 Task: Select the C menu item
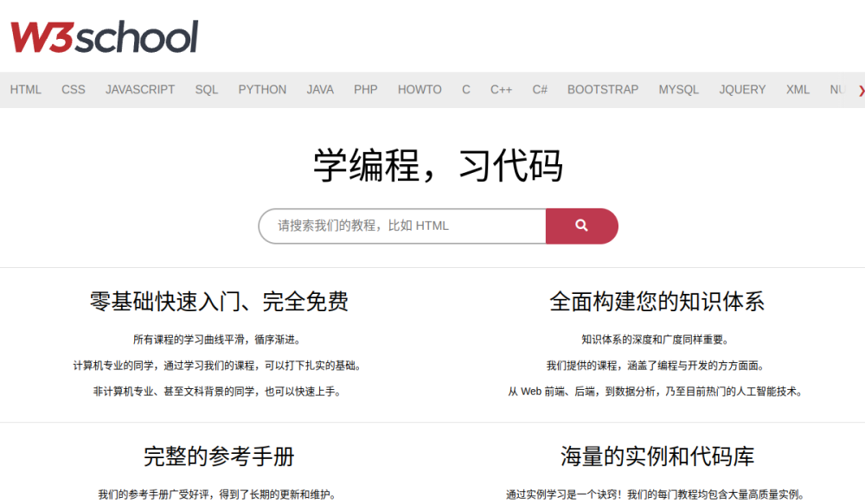(x=466, y=90)
